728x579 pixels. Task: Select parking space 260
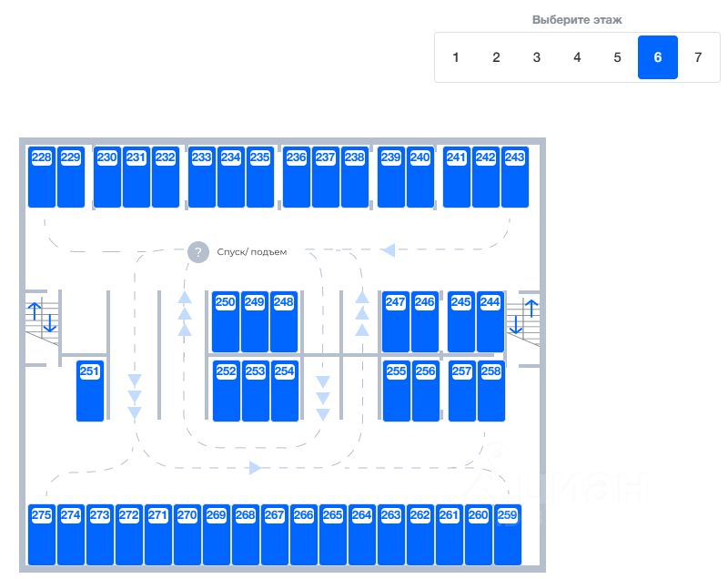coord(479,535)
